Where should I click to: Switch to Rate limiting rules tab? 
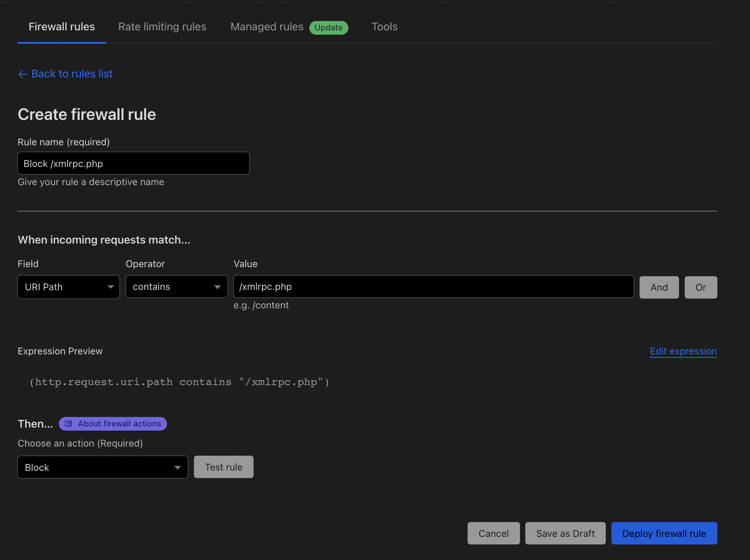pyautogui.click(x=162, y=27)
